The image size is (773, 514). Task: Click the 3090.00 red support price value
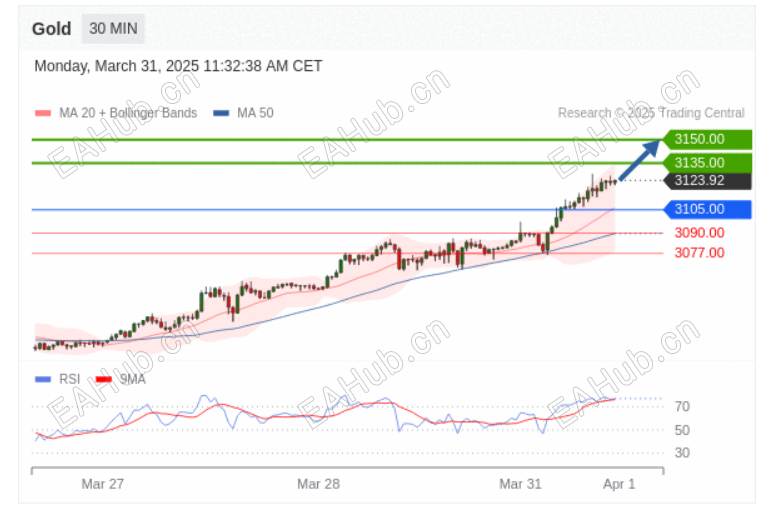coord(700,233)
